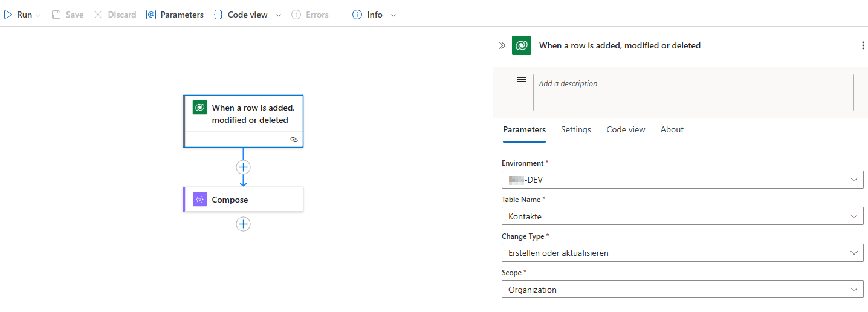Collapse the details panel with double chevron

pyautogui.click(x=502, y=45)
